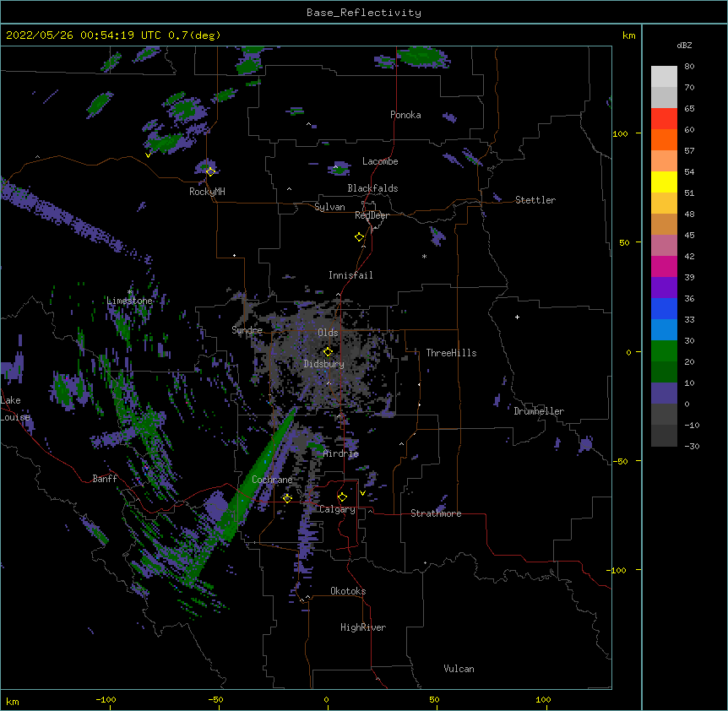728x711 pixels.
Task: Click the Stettler city label
Action: (x=535, y=200)
